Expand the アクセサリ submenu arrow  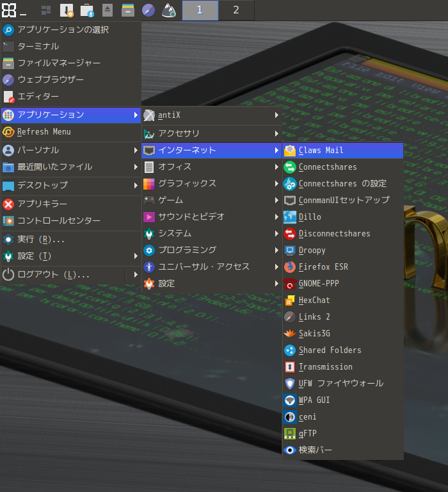tap(276, 134)
